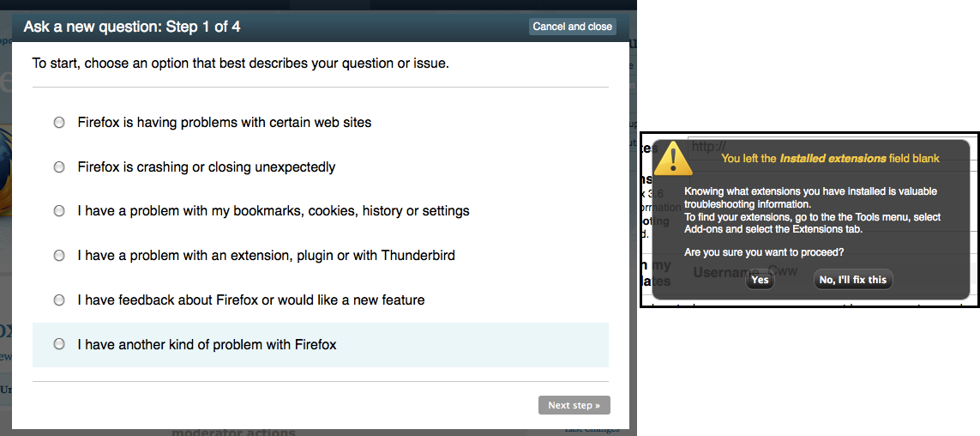Click the yellow warning triangle icon
Viewport: 980px width, 436px height.
point(672,158)
